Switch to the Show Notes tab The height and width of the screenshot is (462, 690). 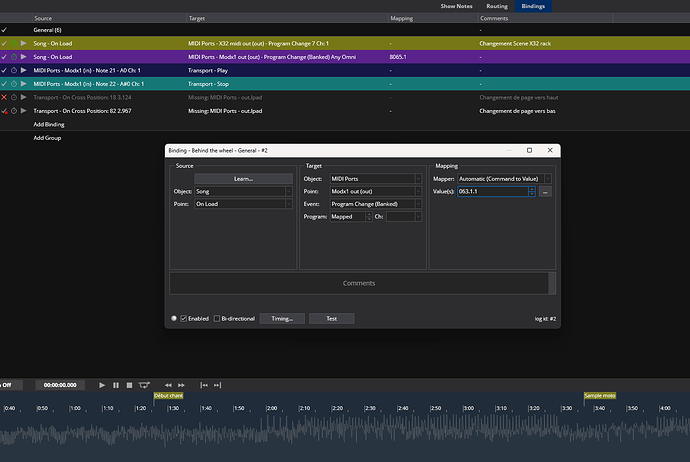(458, 6)
